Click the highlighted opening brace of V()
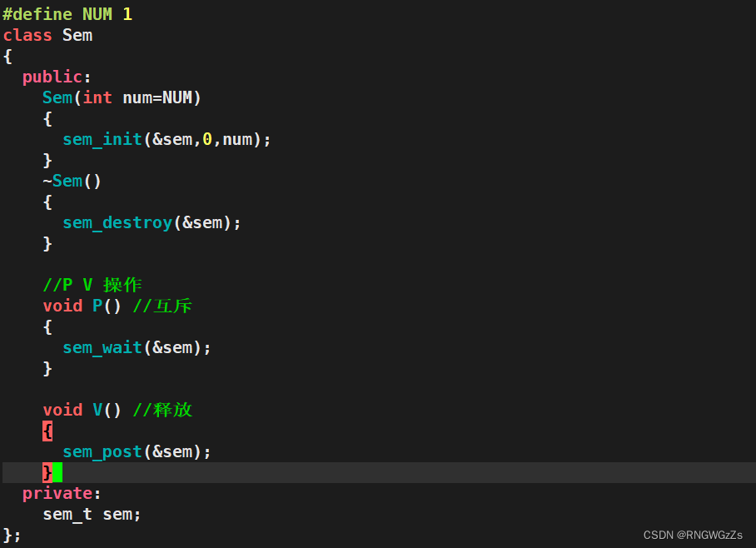This screenshot has height=548, width=756. click(47, 431)
